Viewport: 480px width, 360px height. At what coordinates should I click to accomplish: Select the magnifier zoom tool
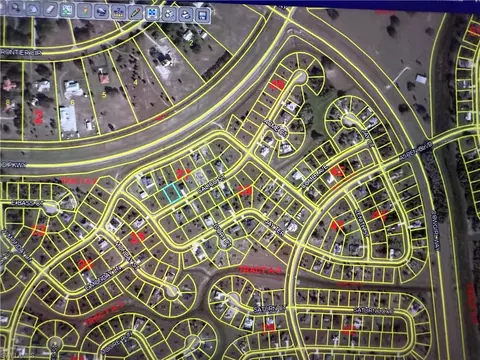16,8
